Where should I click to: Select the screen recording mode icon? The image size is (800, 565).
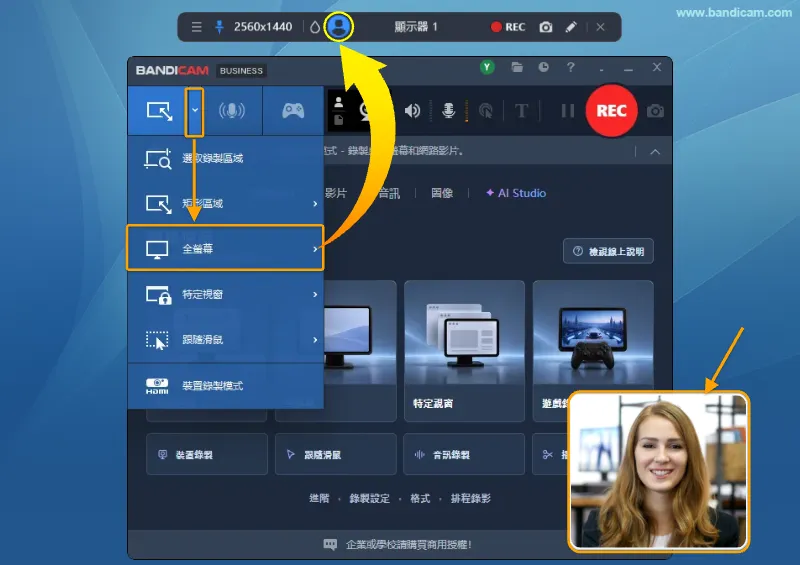[160, 111]
